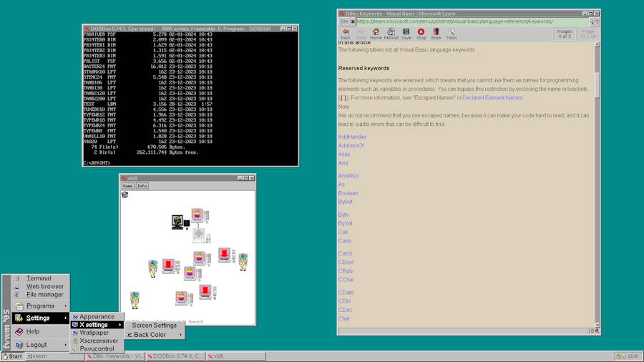Click the system tray clock
Image resolution: width=644 pixels, height=362 pixels.
click(x=633, y=356)
